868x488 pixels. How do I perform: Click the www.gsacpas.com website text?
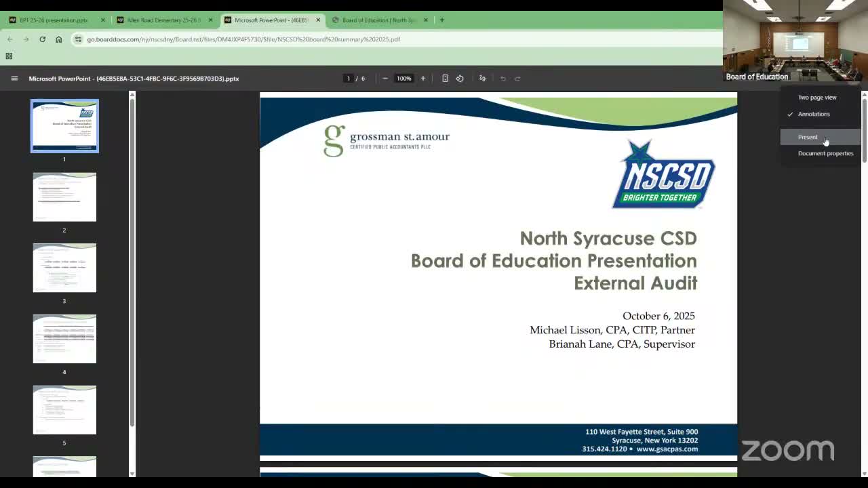click(667, 449)
